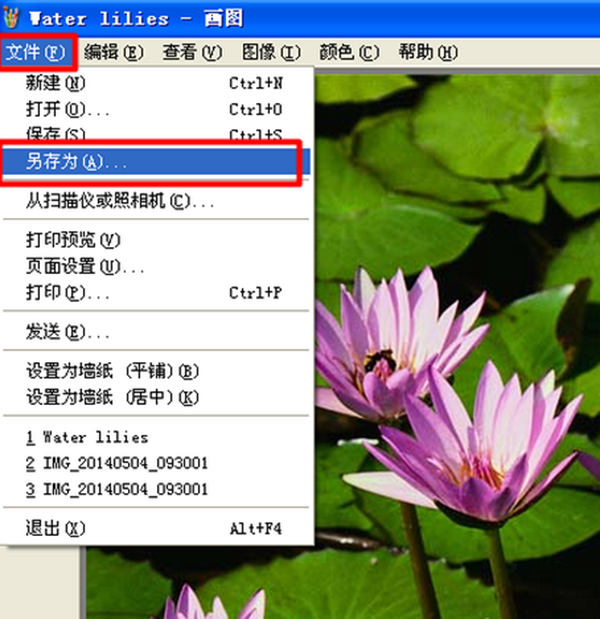Viewport: 600px width, 619px height.
Task: Choose 打印(P)... menu entry
Action: 156,293
